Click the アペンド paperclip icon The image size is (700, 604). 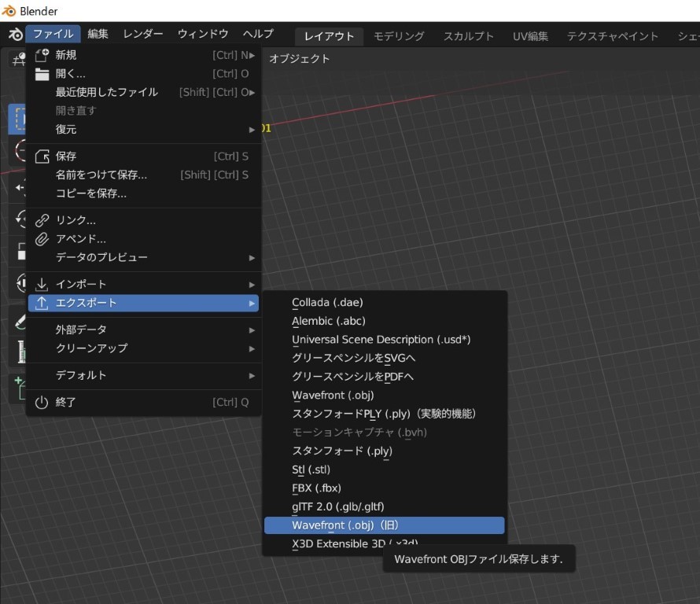[x=42, y=239]
